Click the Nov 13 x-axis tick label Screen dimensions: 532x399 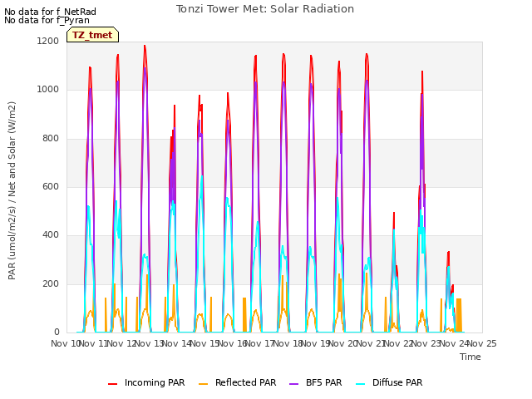[x=150, y=343]
